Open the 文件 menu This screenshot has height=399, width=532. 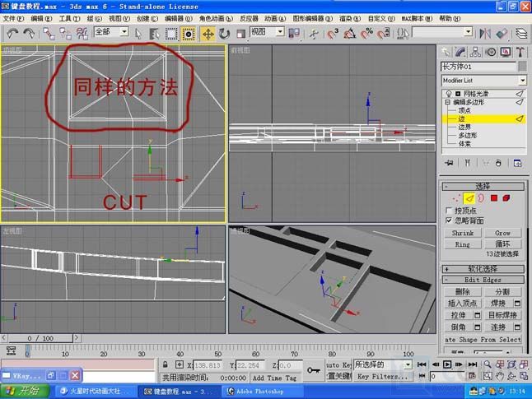[13, 19]
